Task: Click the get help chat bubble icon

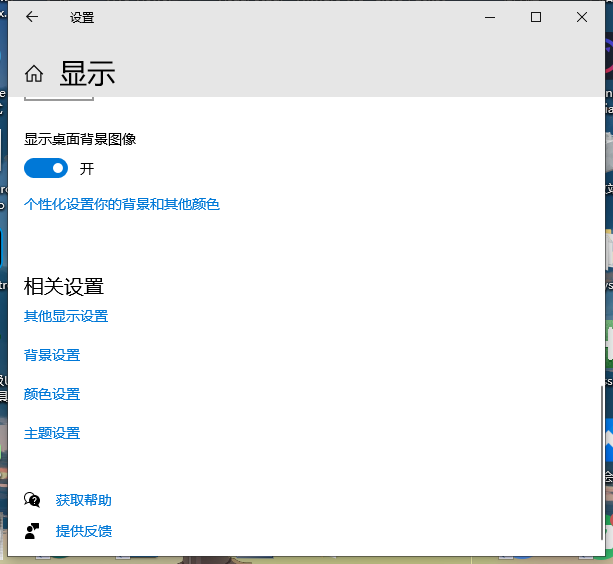Action: tap(32, 500)
